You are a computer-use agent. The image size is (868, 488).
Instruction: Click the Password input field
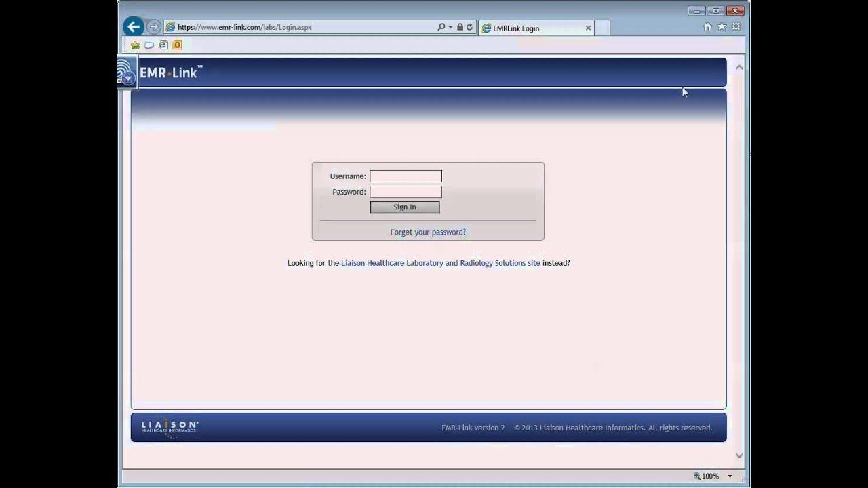tap(406, 192)
